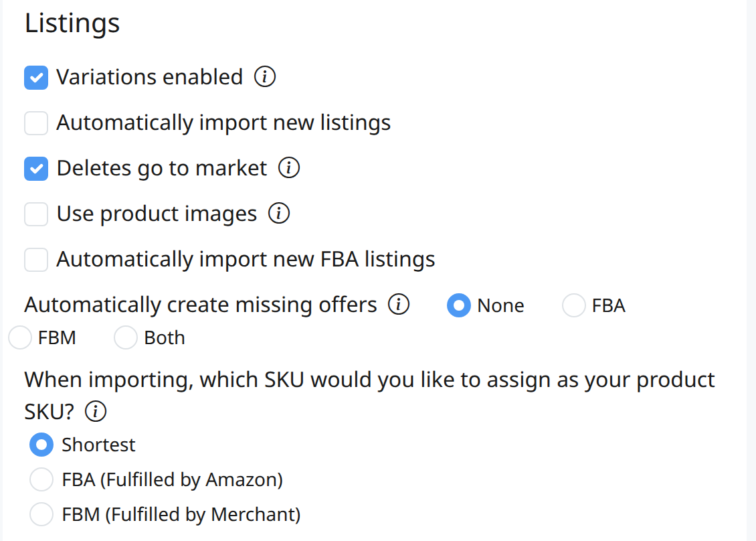Click the 'Variations enabled' label text
The image size is (756, 541).
coord(149,77)
